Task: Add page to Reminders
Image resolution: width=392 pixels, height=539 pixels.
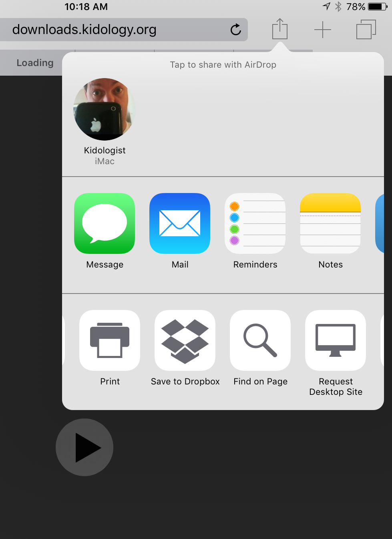Action: 255,223
